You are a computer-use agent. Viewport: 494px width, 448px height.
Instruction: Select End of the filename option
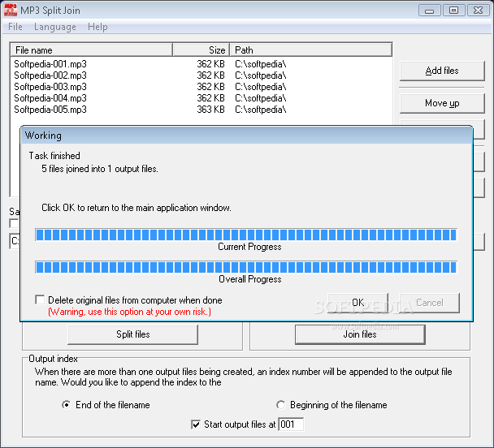click(66, 405)
